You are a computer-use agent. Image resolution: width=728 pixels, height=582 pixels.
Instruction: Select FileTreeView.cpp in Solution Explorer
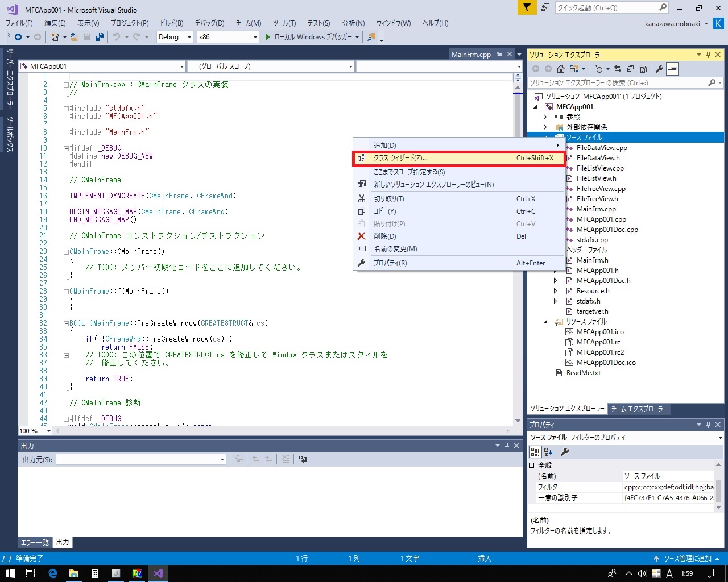pyautogui.click(x=601, y=189)
